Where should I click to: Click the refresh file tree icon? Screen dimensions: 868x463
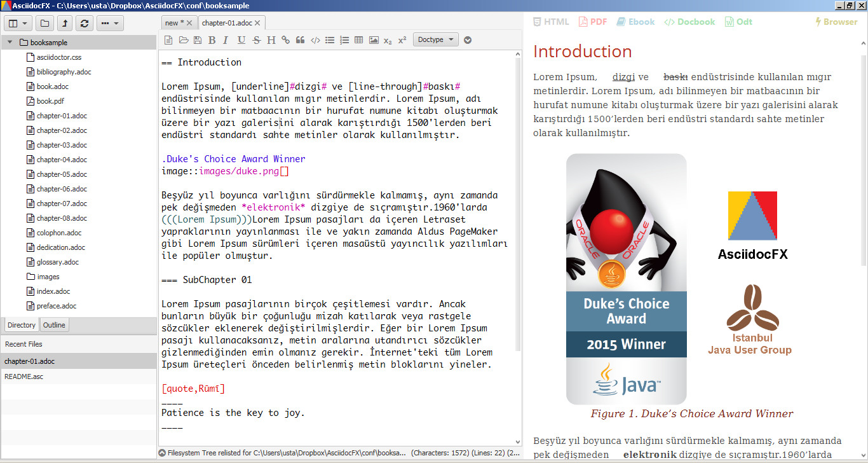84,24
